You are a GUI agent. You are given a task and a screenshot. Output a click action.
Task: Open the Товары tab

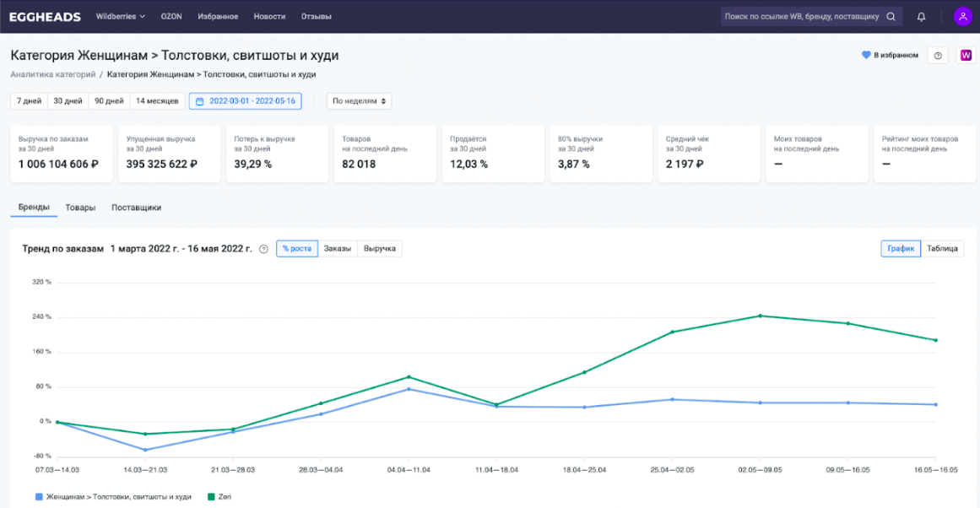(x=80, y=208)
